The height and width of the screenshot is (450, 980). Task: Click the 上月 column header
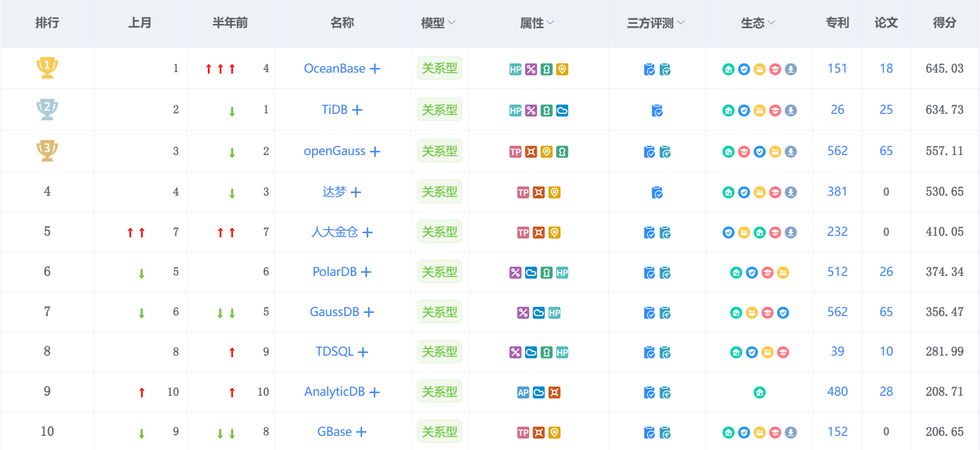(140, 23)
